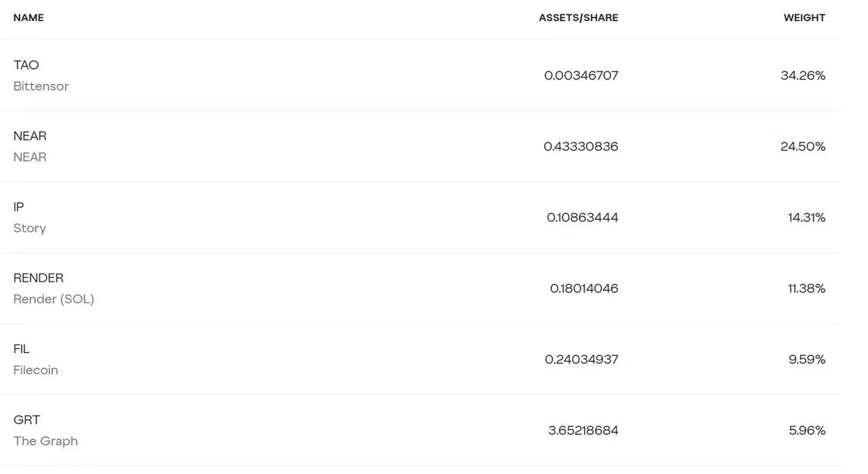The width and height of the screenshot is (868, 474).
Task: Click TAO's 0.00346707 assets per share value
Action: pyautogui.click(x=581, y=75)
